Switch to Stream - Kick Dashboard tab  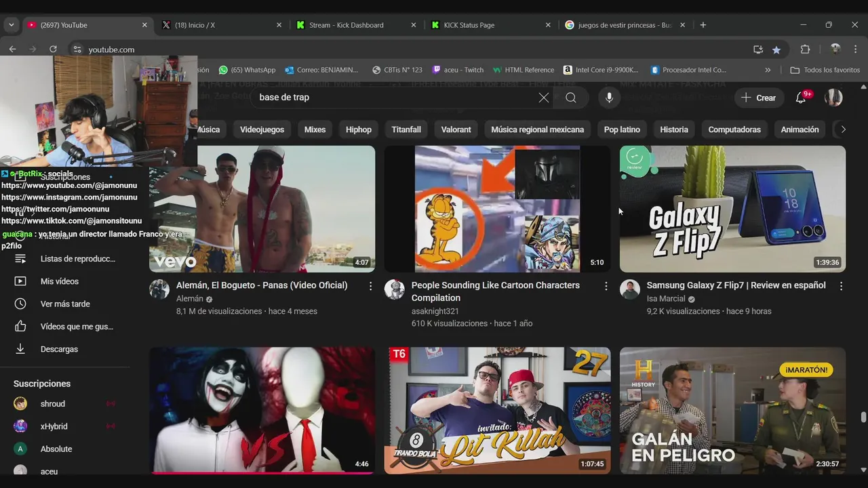357,25
